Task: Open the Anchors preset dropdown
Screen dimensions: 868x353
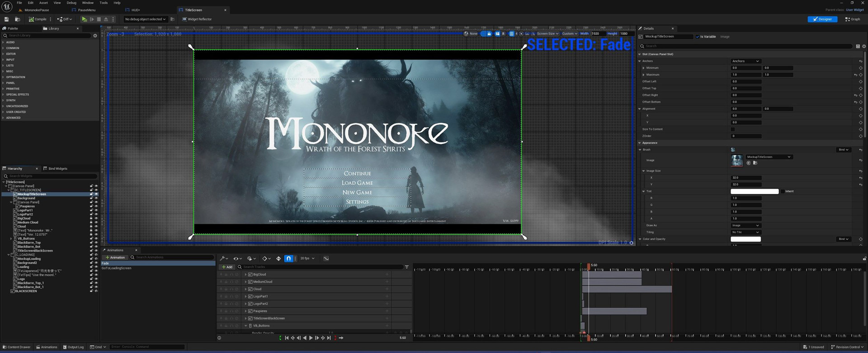Action: [746, 61]
